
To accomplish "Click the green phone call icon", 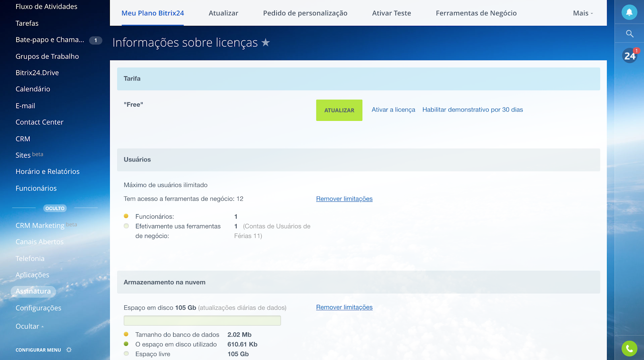I will tap(630, 349).
